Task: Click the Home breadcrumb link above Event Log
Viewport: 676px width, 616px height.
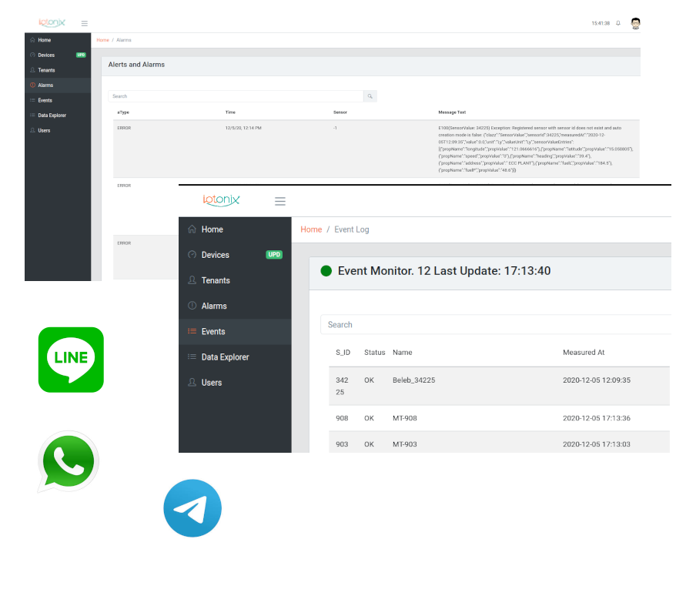Action: click(311, 229)
